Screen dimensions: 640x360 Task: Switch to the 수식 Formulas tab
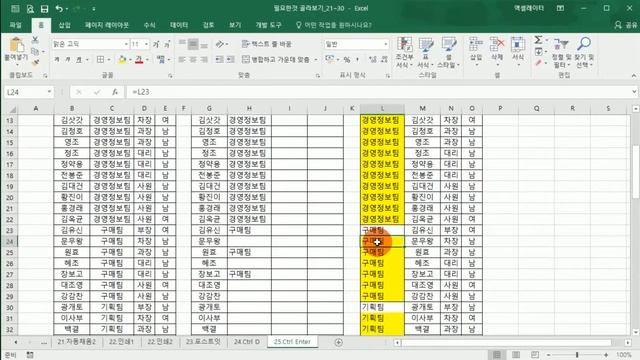click(x=149, y=25)
